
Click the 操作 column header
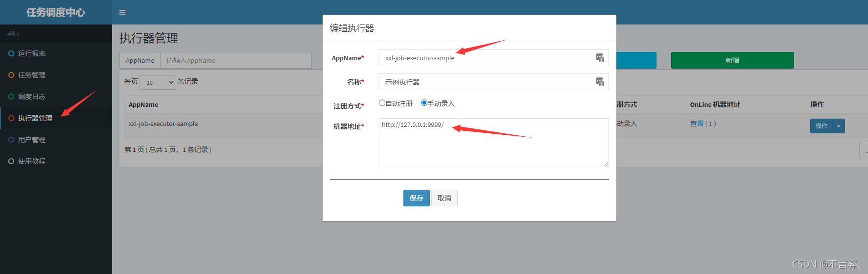click(x=817, y=104)
